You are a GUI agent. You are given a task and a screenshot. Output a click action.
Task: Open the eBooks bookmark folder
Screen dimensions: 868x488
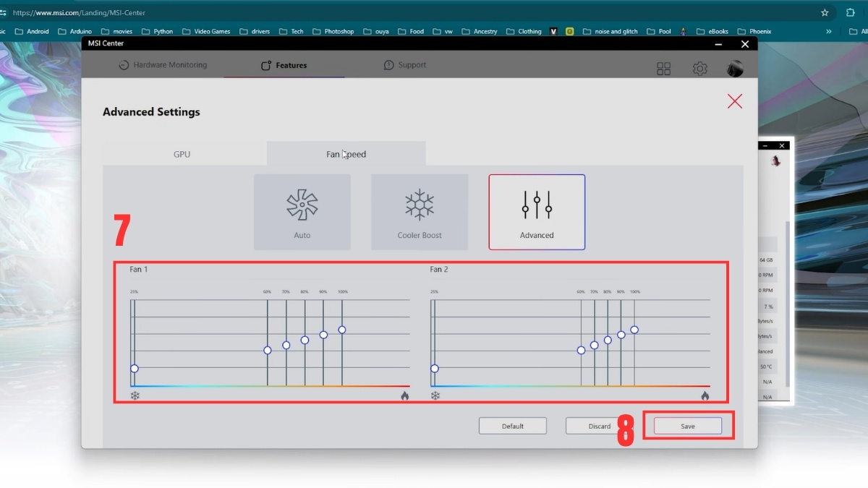pos(712,31)
